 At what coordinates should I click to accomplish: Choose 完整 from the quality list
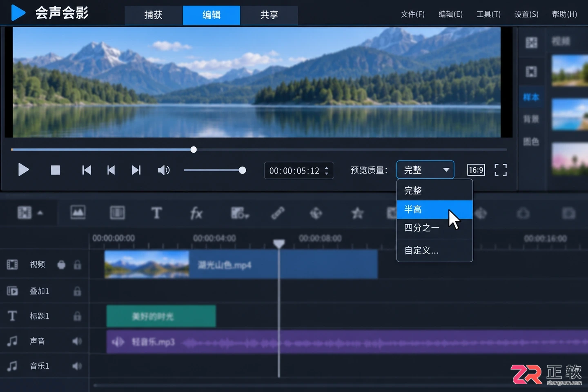[x=434, y=191]
